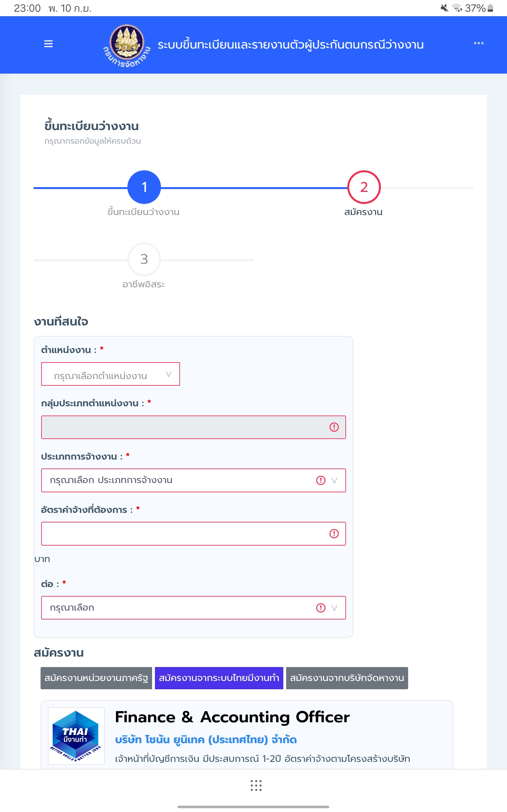Open the ตำแหน่งงาน dropdown
The height and width of the screenshot is (812, 507).
pyautogui.click(x=110, y=374)
